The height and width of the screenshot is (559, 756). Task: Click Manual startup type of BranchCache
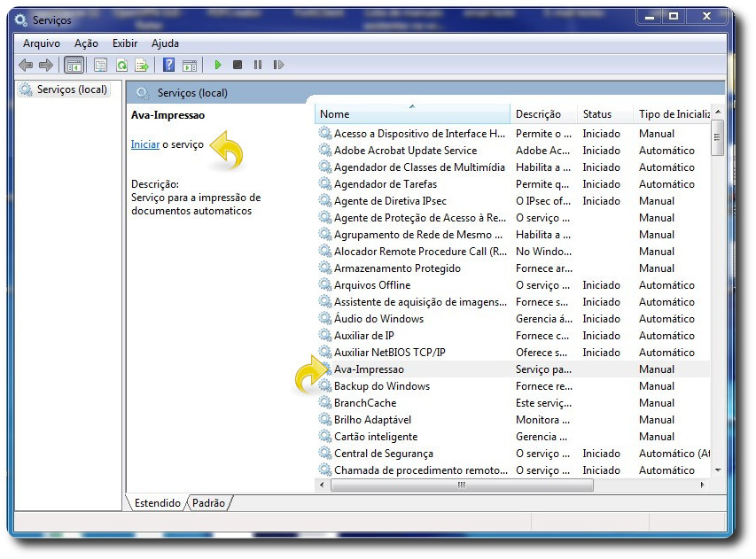point(657,403)
